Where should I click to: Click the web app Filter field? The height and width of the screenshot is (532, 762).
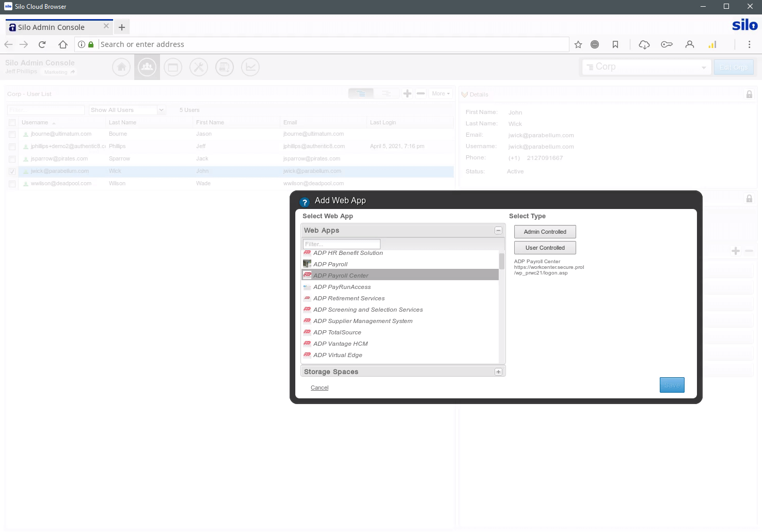click(342, 244)
